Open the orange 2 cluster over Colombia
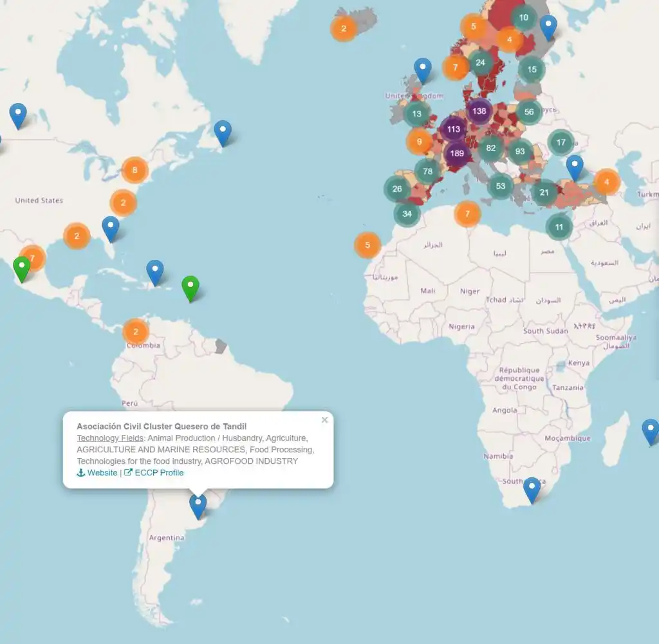The width and height of the screenshot is (659, 644). (136, 331)
